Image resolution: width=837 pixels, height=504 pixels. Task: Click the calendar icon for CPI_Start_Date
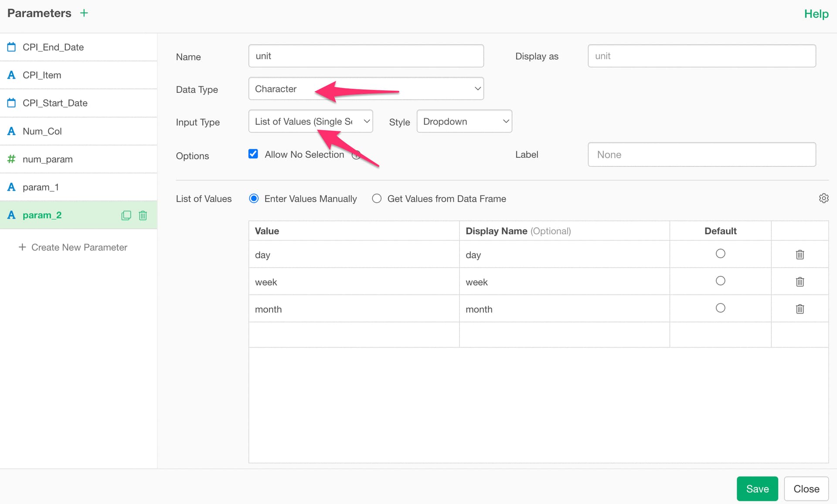click(11, 103)
